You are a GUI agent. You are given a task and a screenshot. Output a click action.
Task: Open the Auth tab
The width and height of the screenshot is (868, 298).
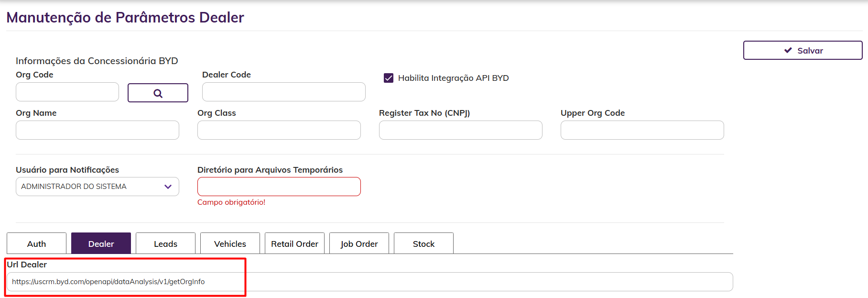[36, 243]
